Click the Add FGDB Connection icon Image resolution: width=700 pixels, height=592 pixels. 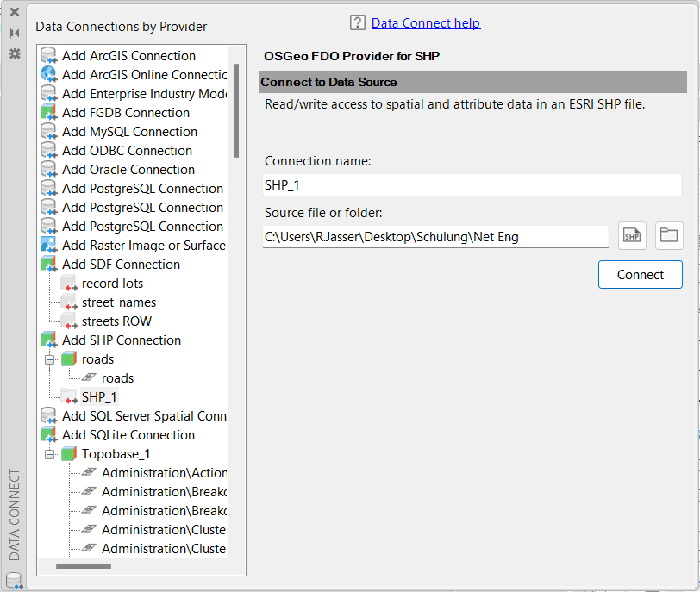[49, 113]
